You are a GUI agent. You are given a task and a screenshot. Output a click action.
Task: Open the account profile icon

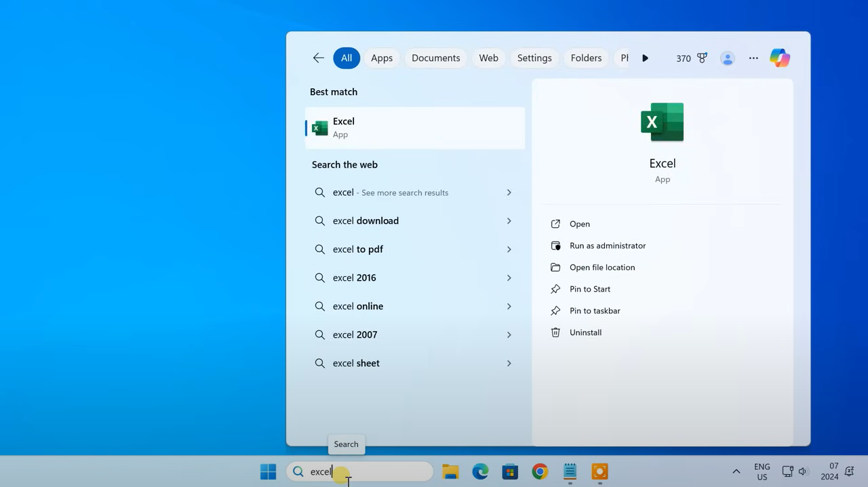(728, 58)
